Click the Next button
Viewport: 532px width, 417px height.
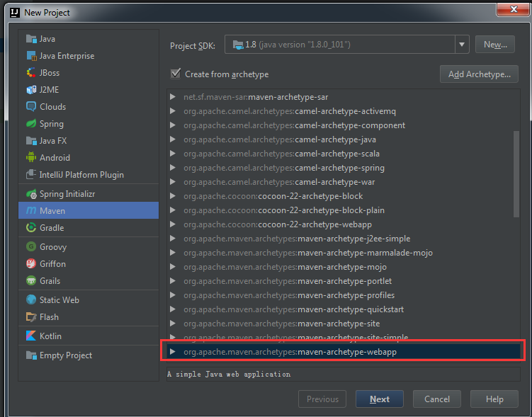pos(379,399)
